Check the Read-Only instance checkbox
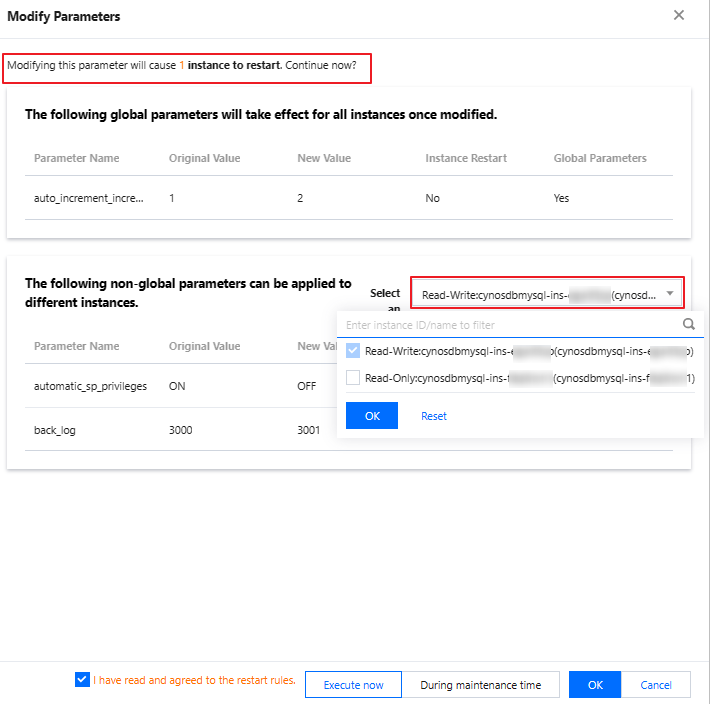This screenshot has height=704, width=710. pyautogui.click(x=352, y=378)
